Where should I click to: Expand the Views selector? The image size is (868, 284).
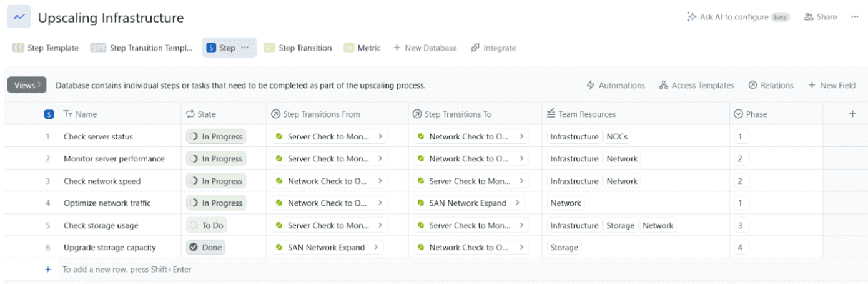[x=27, y=85]
